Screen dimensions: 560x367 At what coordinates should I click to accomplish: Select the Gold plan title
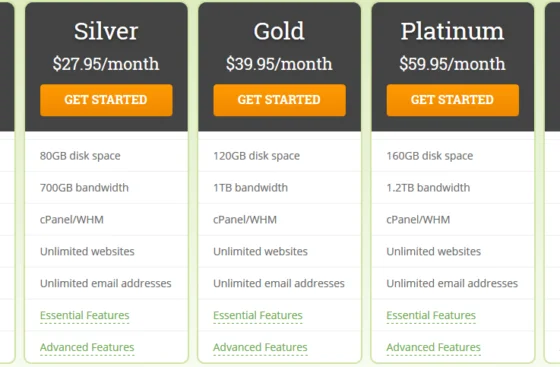tap(279, 31)
